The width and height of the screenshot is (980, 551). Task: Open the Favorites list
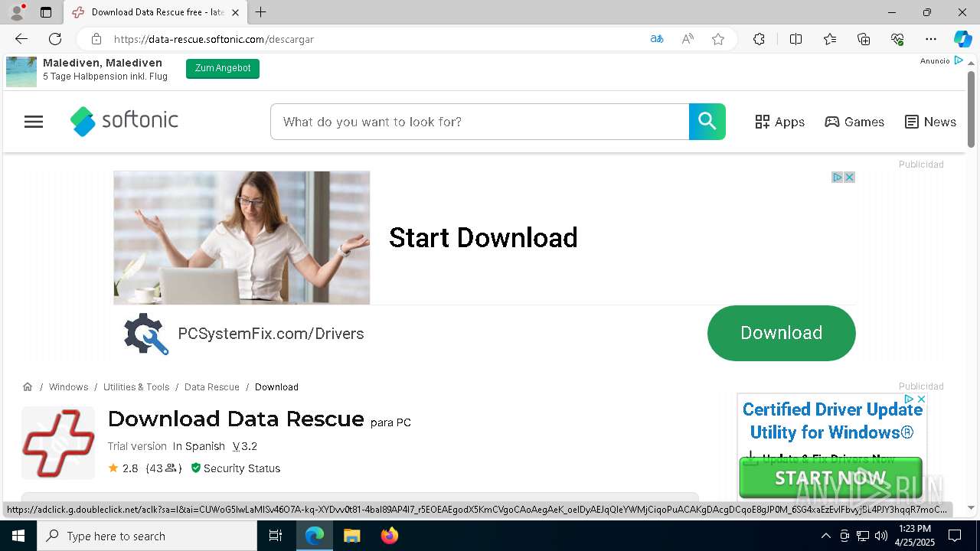pos(830,39)
